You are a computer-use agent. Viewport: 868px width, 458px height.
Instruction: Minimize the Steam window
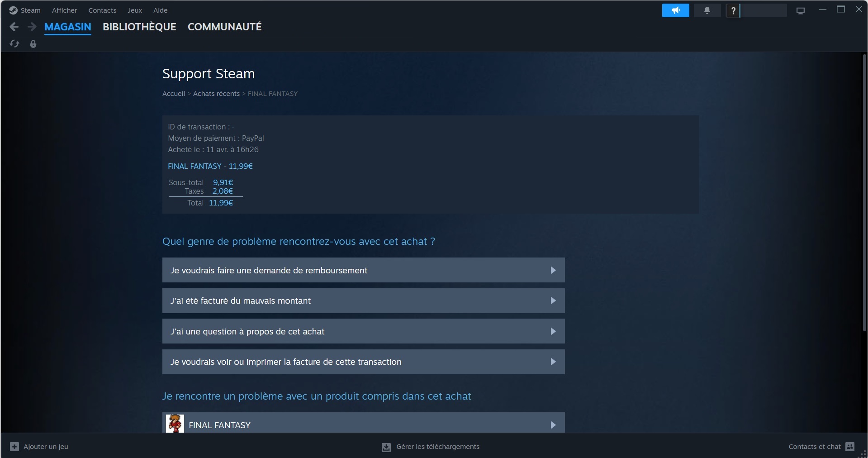tap(823, 10)
